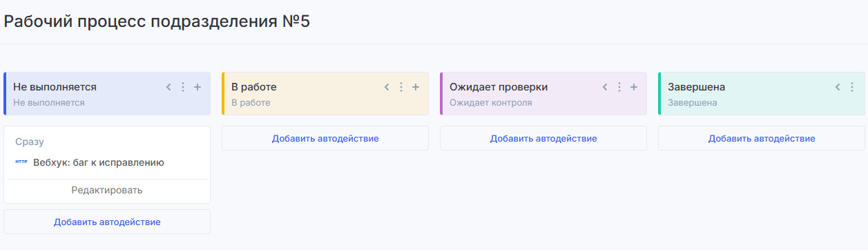868x250 pixels.
Task: Add autoaction under Не выполняется column
Action: 107,222
